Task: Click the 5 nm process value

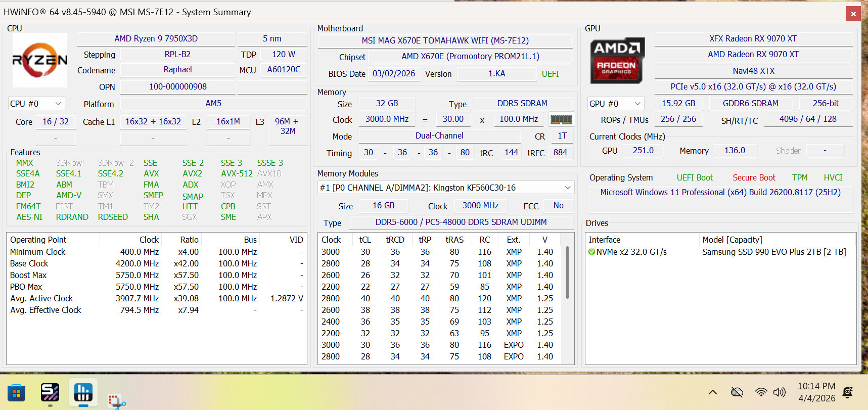Action: pos(272,39)
